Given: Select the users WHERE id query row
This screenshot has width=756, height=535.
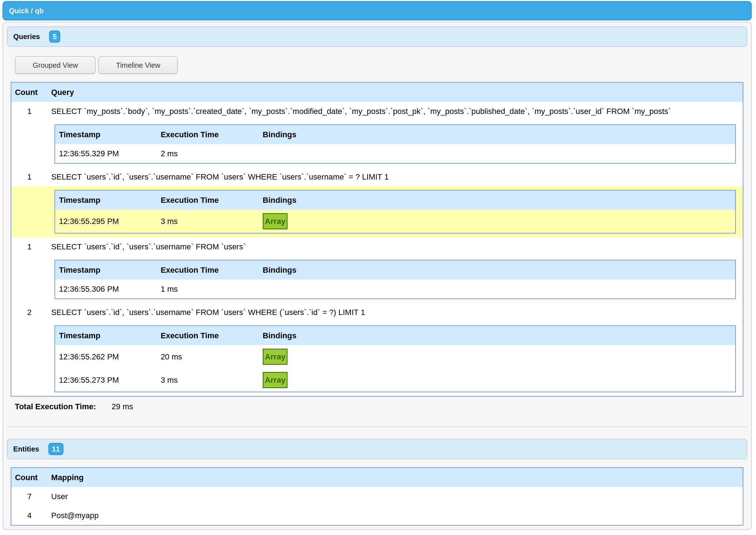Looking at the screenshot, I should coord(208,312).
